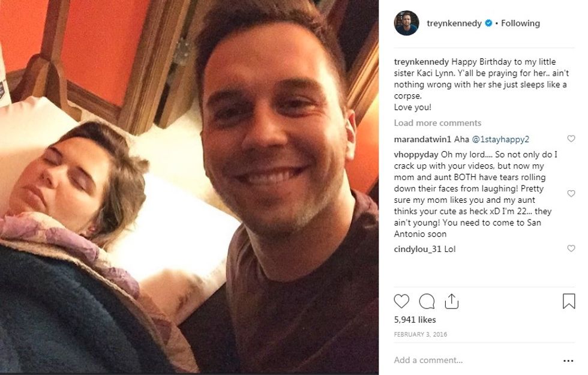The height and width of the screenshot is (375, 588).
Task: Open treynkennedy profile from header username
Action: click(x=454, y=23)
